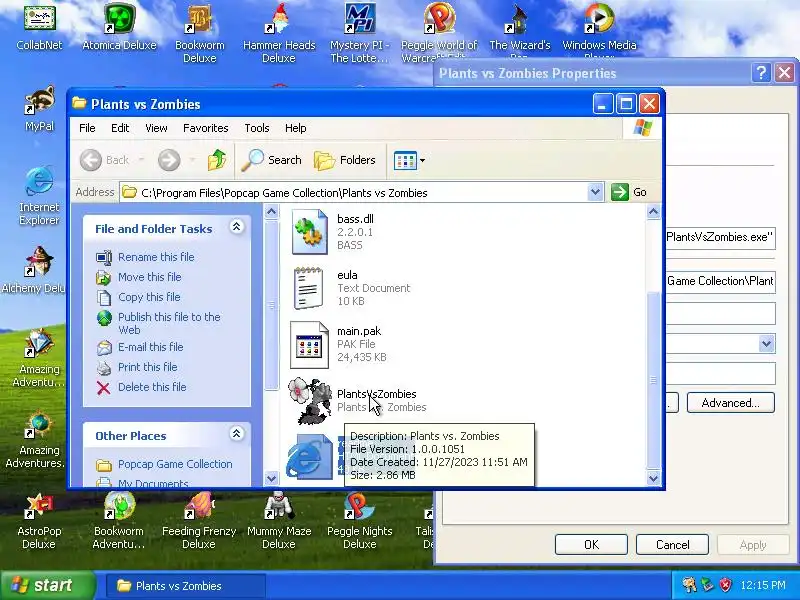Image resolution: width=800 pixels, height=600 pixels.
Task: Click Apply in Properties dialog
Action: [753, 544]
